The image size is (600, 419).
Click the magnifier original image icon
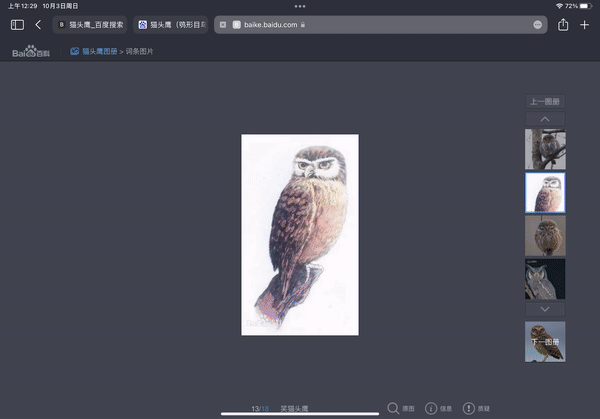[394, 408]
